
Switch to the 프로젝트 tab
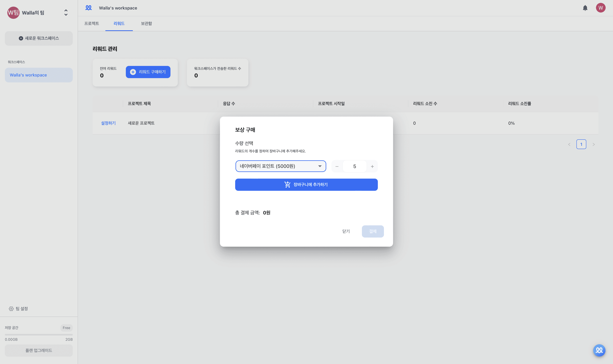point(92,23)
